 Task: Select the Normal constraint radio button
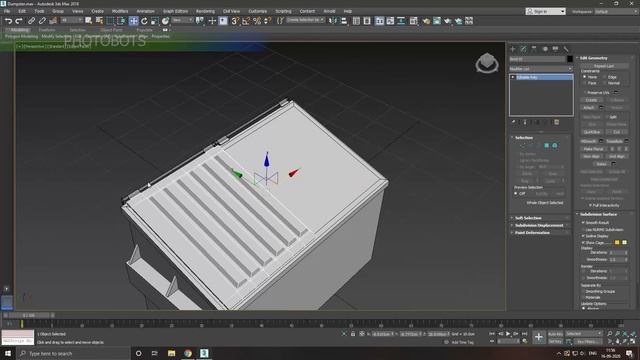pyautogui.click(x=604, y=83)
